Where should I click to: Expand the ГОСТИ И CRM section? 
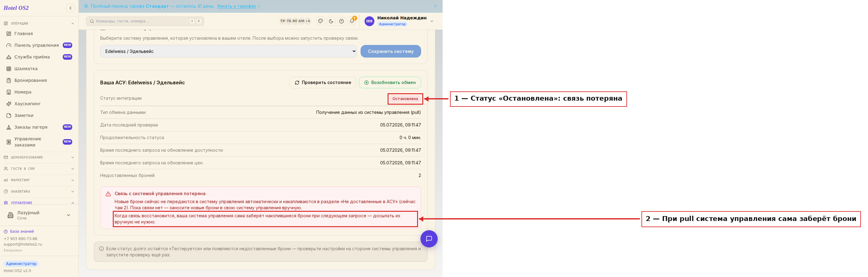click(x=39, y=169)
